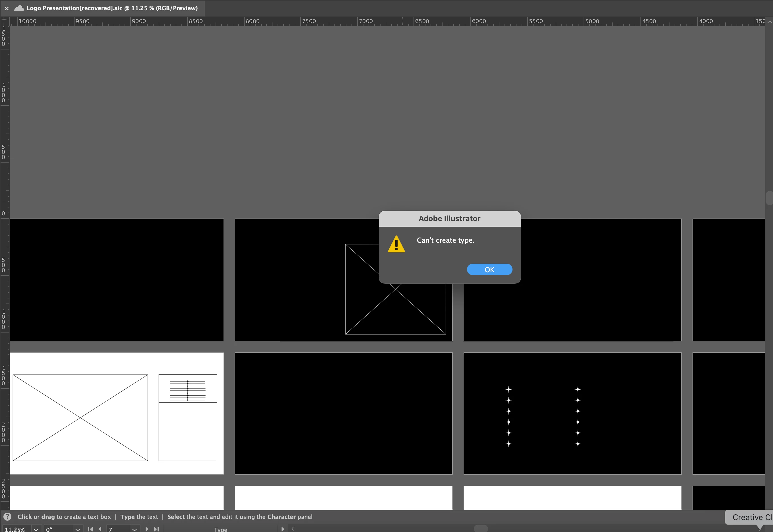
Task: Close the Logo Presentation document tab
Action: (7, 8)
